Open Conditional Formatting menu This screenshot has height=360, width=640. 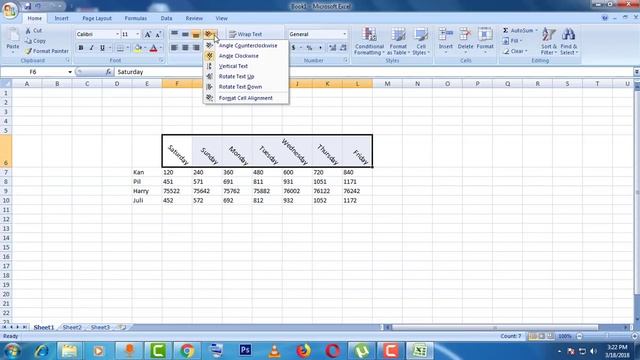point(369,41)
